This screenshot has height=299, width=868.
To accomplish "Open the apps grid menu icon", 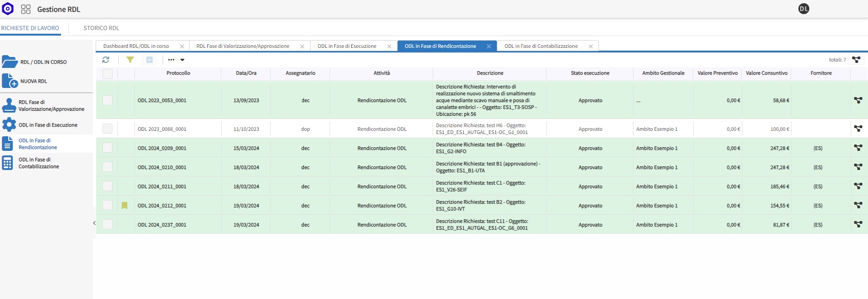I will pyautogui.click(x=26, y=9).
